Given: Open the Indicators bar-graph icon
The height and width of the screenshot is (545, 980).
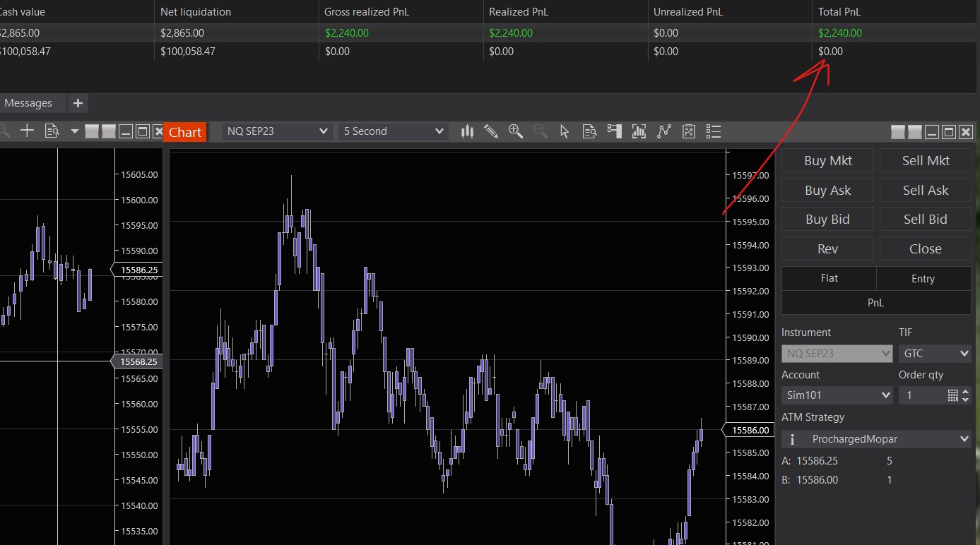Looking at the screenshot, I should [639, 131].
